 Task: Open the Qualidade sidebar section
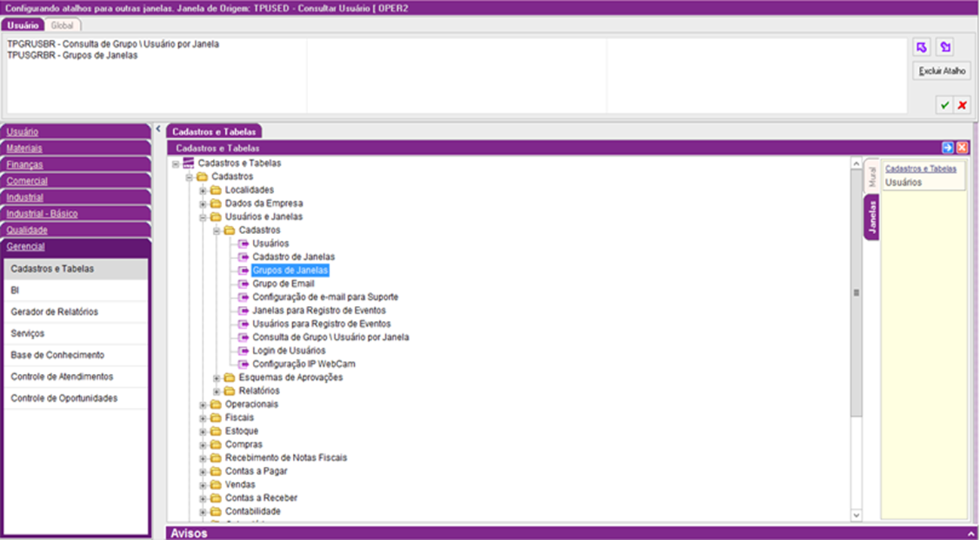pyautogui.click(x=76, y=230)
